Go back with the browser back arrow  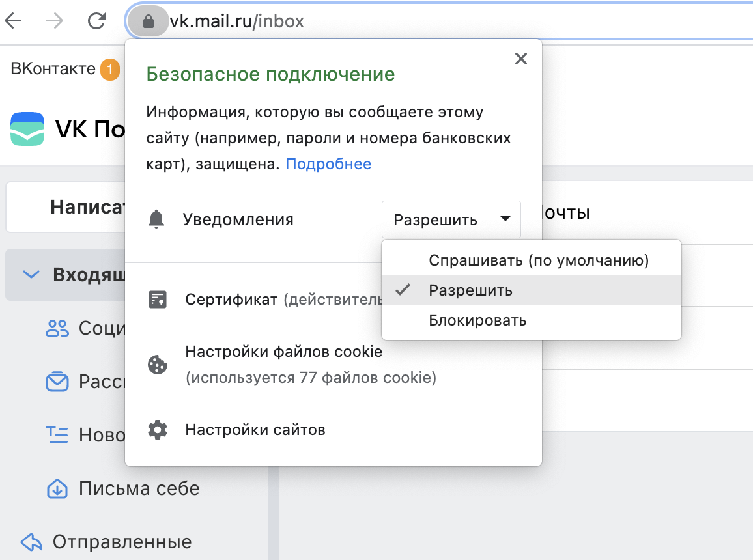[14, 21]
